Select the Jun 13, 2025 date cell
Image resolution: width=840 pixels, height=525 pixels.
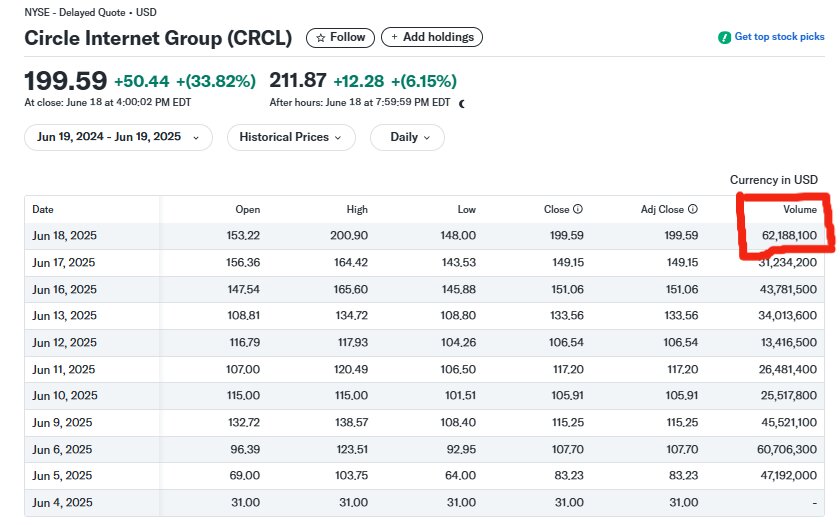[x=64, y=316]
